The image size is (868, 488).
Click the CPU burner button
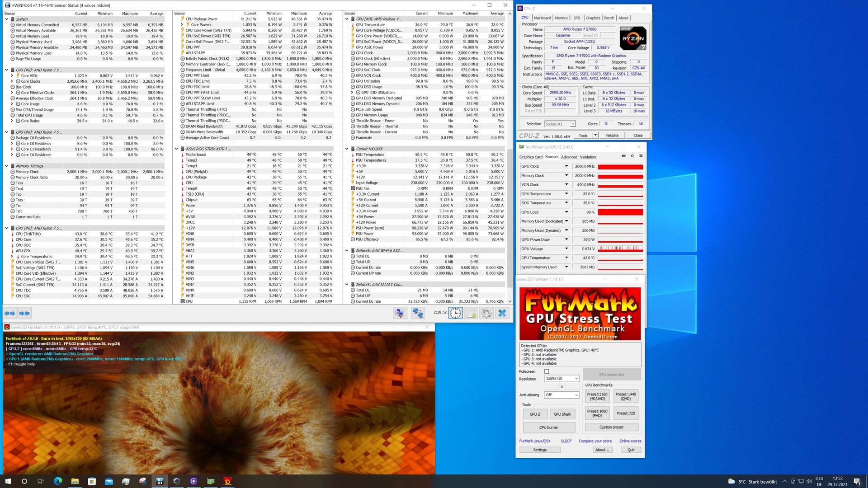coord(548,427)
